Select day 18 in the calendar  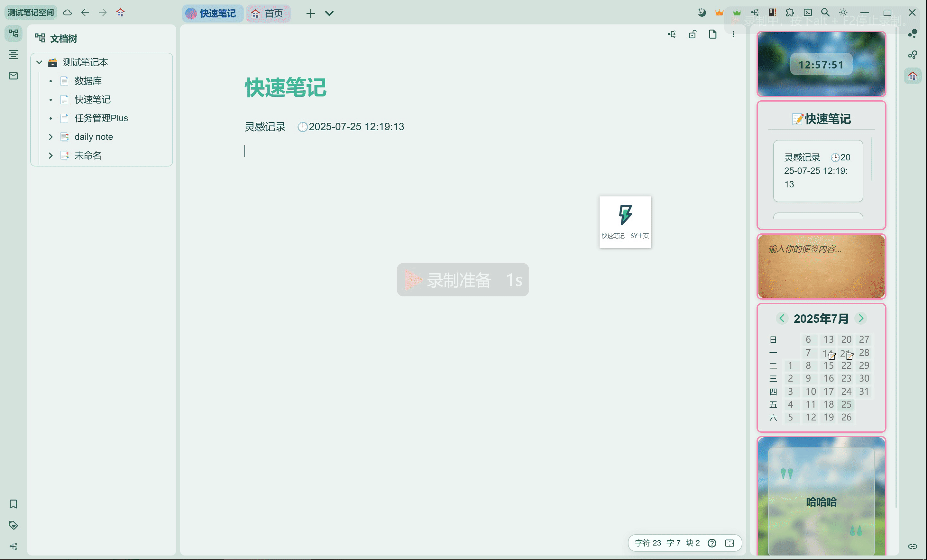tap(829, 404)
